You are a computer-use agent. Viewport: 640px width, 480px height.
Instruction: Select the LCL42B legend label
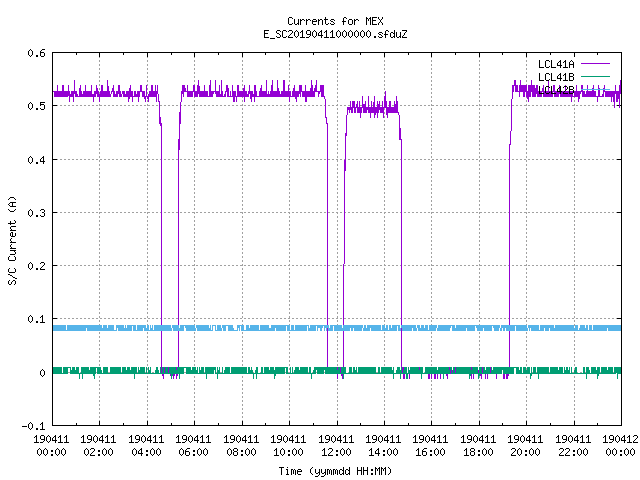click(x=556, y=90)
